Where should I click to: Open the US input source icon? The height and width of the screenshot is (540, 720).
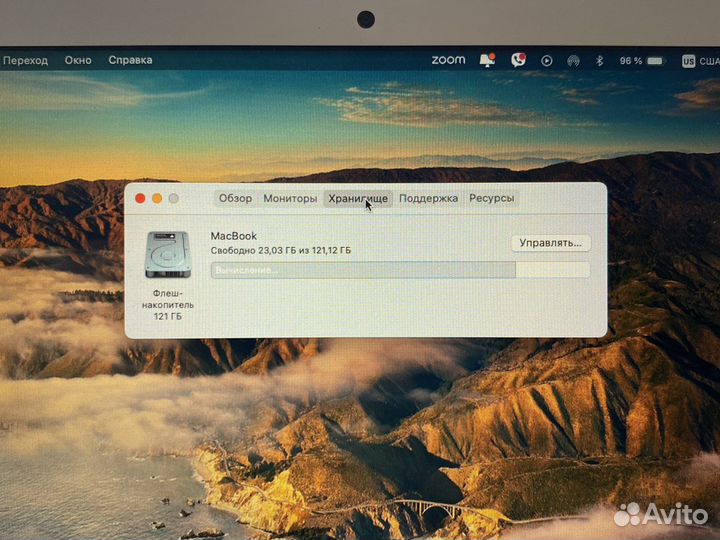[688, 61]
